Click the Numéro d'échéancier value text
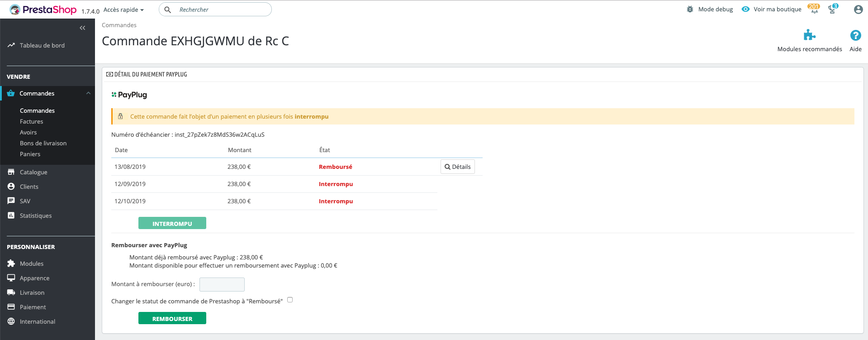This screenshot has width=868, height=340. (x=219, y=134)
